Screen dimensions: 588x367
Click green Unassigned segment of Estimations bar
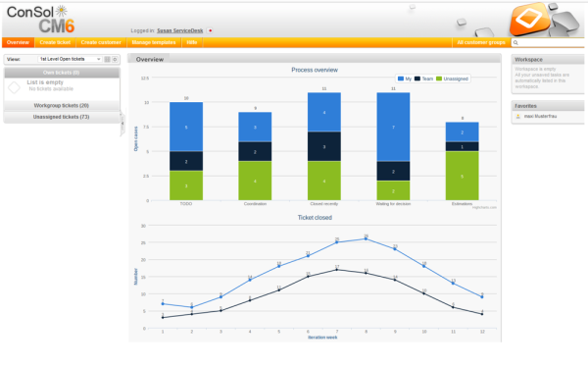point(462,176)
